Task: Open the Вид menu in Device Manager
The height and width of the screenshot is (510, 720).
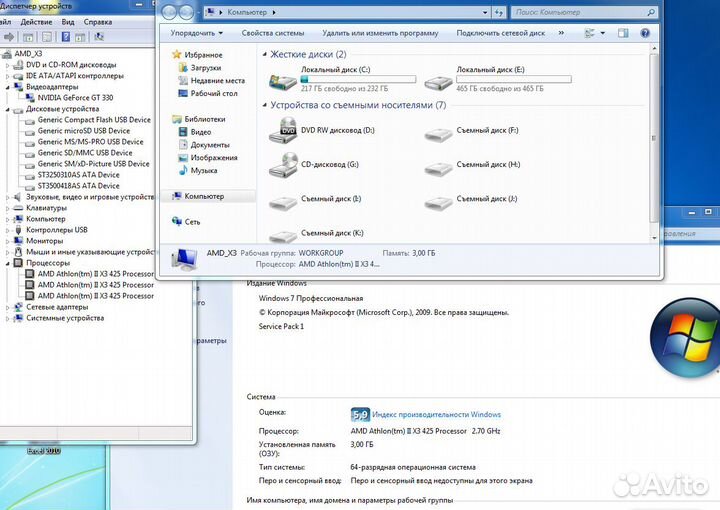Action: 68,22
